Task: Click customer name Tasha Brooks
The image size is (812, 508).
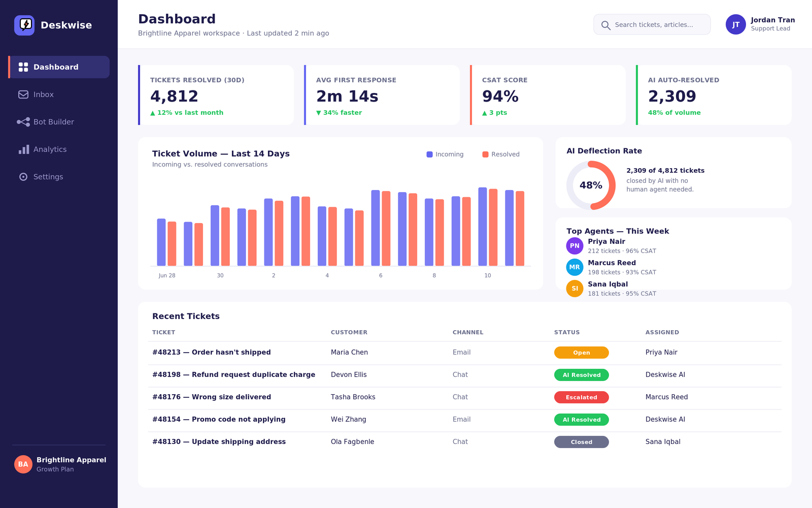Action: pos(353,397)
